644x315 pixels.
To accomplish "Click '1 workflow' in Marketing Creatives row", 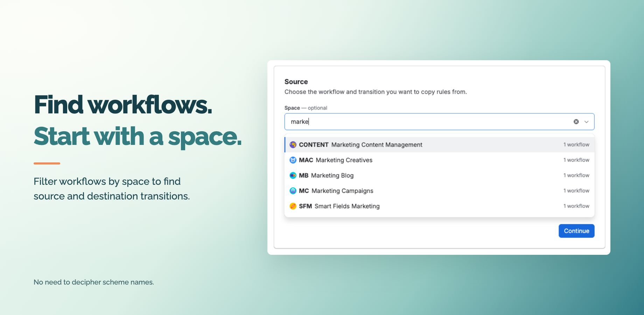I will [x=576, y=160].
